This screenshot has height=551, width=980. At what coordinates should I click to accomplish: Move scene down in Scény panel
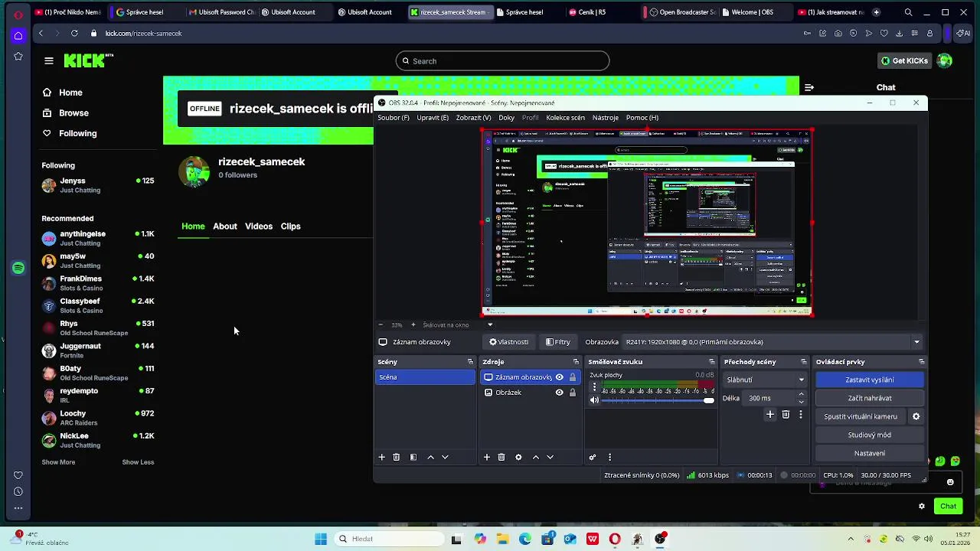coord(445,457)
